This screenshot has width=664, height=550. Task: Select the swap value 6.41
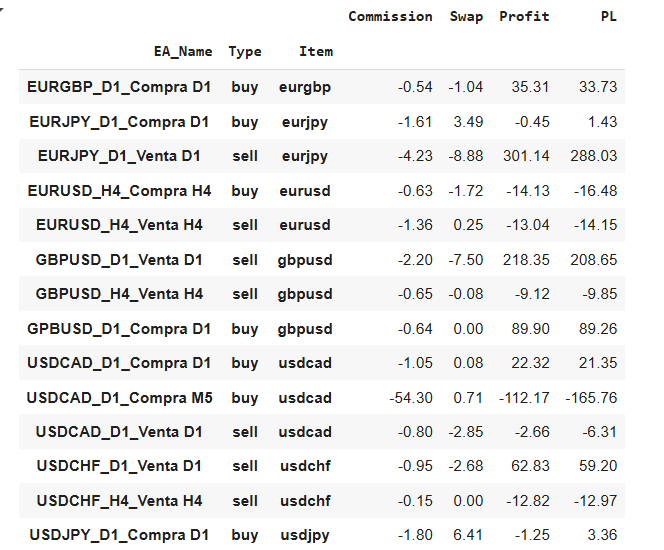click(468, 535)
